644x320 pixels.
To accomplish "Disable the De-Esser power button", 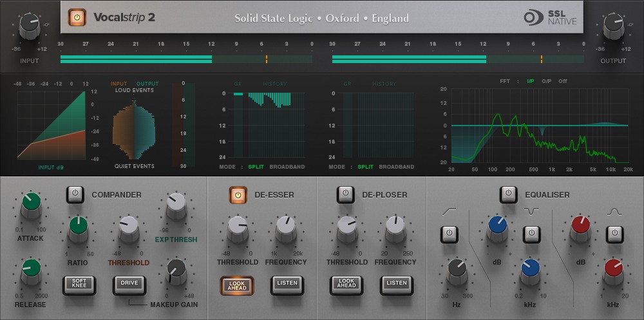I will (x=237, y=193).
